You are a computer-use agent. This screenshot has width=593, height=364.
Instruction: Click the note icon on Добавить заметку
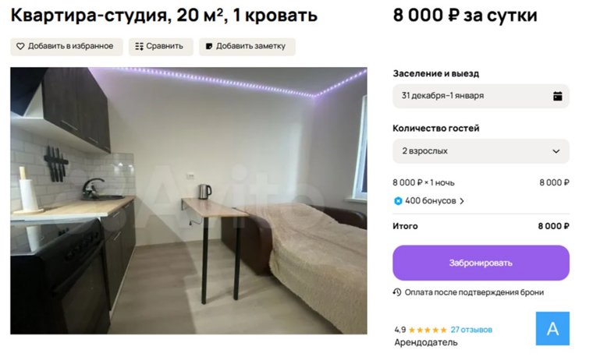(x=209, y=46)
